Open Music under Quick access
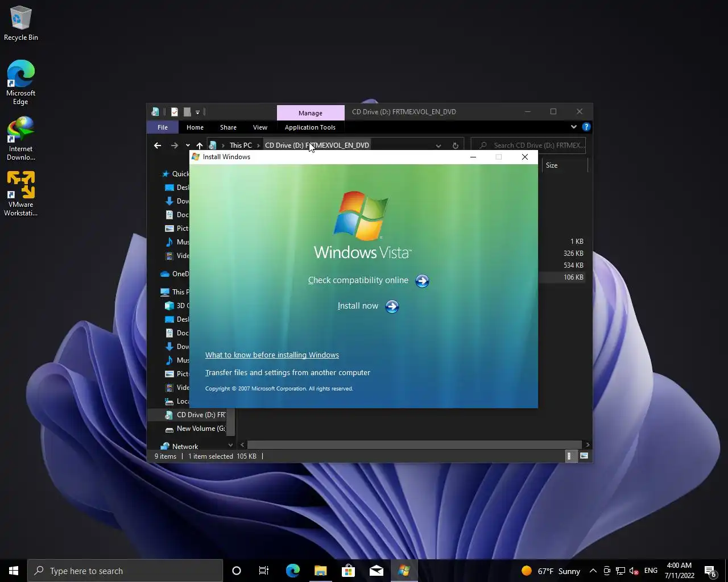The width and height of the screenshot is (728, 582). pos(177,242)
